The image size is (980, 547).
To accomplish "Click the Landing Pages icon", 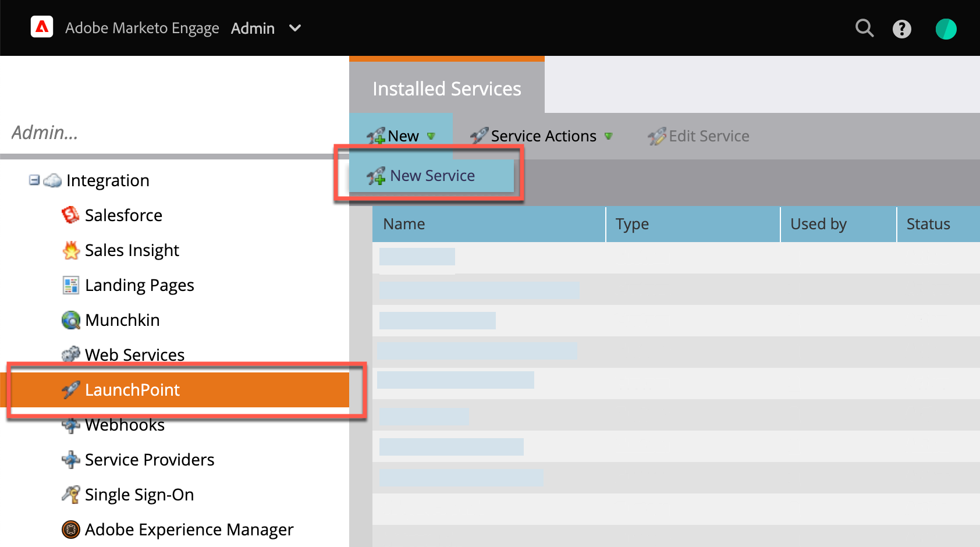I will (71, 285).
